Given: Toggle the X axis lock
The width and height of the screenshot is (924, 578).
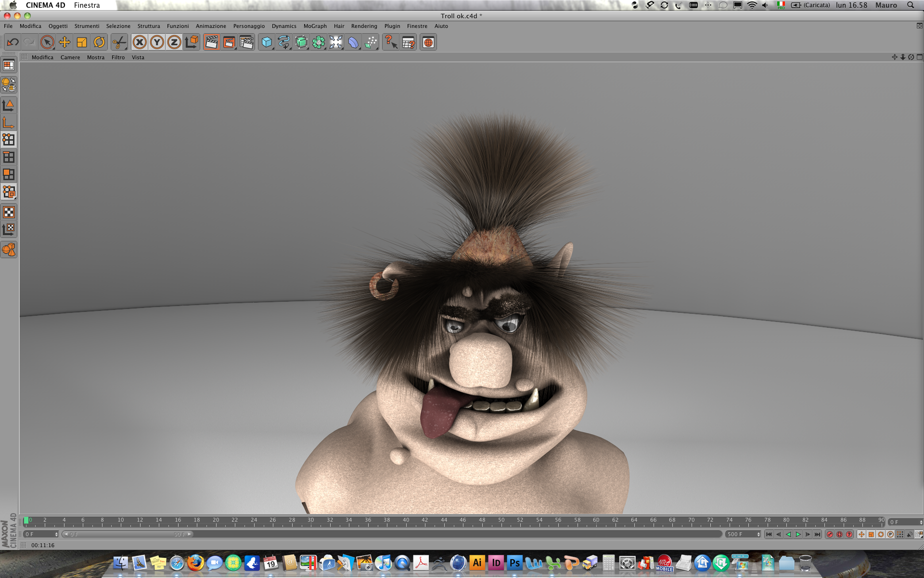Looking at the screenshot, I should [x=140, y=42].
